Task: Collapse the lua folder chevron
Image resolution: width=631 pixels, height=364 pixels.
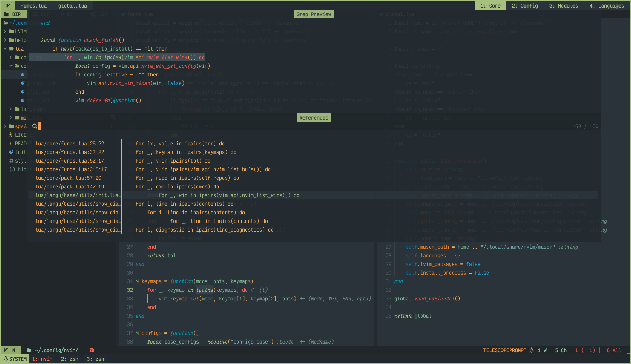Action: coord(5,49)
